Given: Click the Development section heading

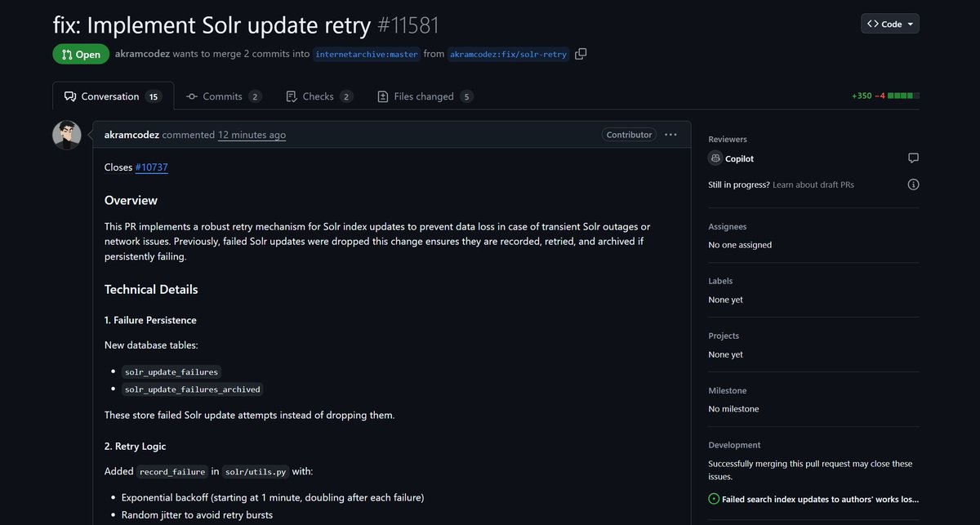Looking at the screenshot, I should (x=734, y=445).
